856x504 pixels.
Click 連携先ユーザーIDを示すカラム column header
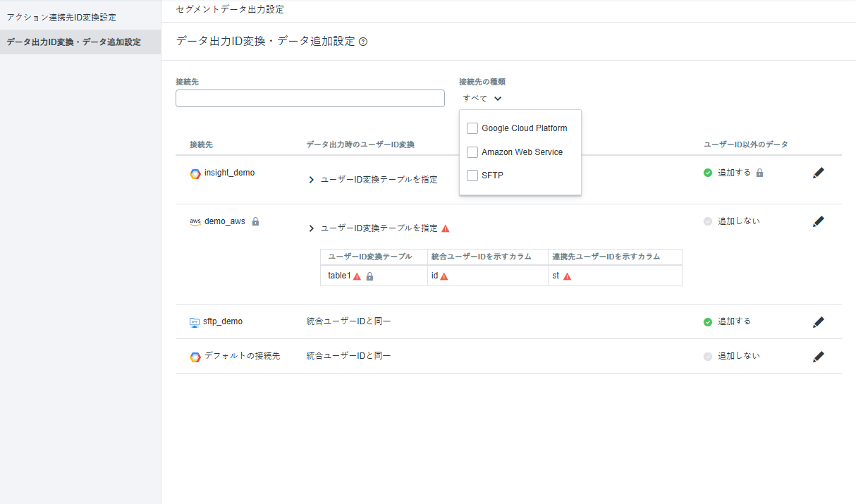(606, 257)
